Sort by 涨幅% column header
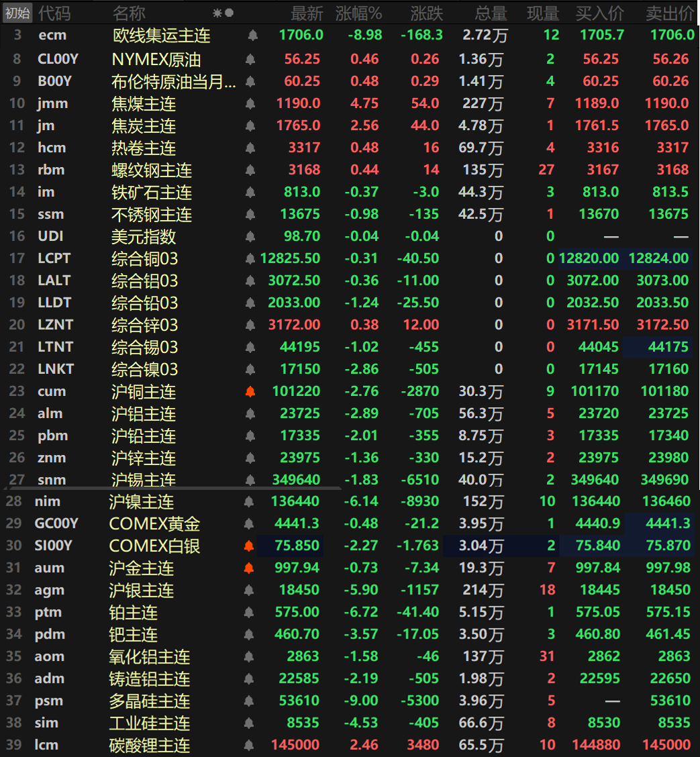Screen dimensions: 700x757 pos(358,13)
